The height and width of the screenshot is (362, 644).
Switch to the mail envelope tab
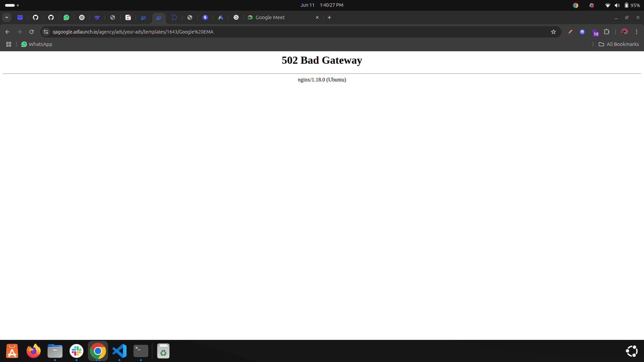point(20,17)
